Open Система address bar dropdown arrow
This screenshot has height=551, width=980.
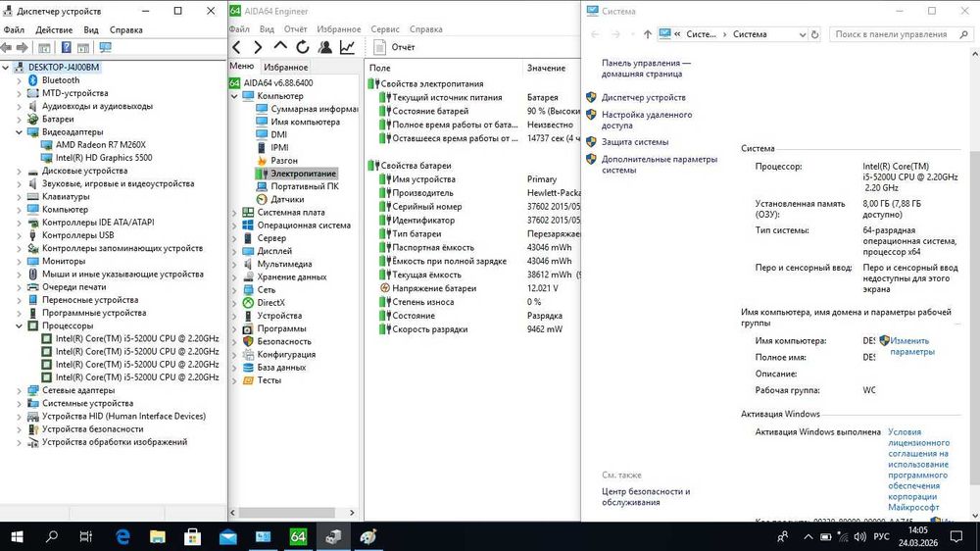[x=803, y=34]
